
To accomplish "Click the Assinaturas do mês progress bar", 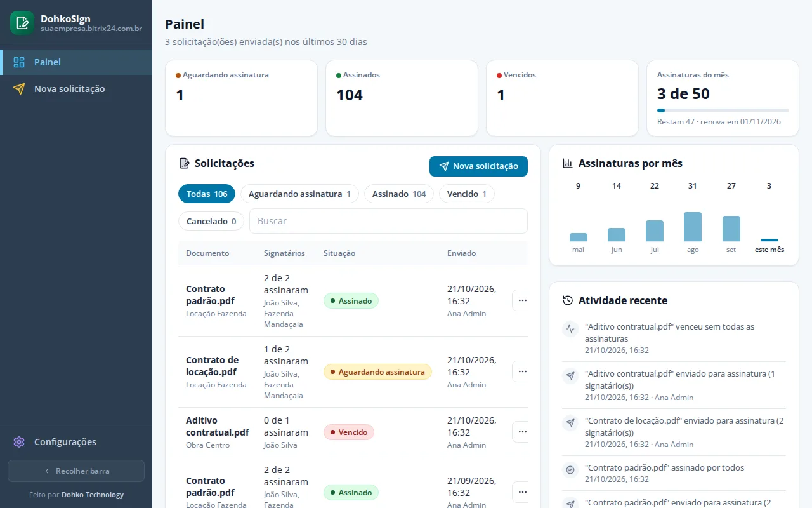I will click(x=723, y=110).
